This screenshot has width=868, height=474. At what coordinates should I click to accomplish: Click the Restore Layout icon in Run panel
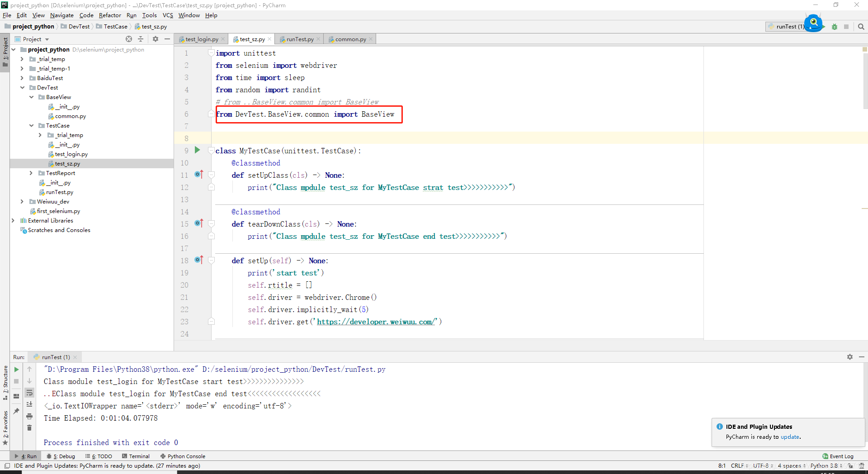pyautogui.click(x=16, y=396)
